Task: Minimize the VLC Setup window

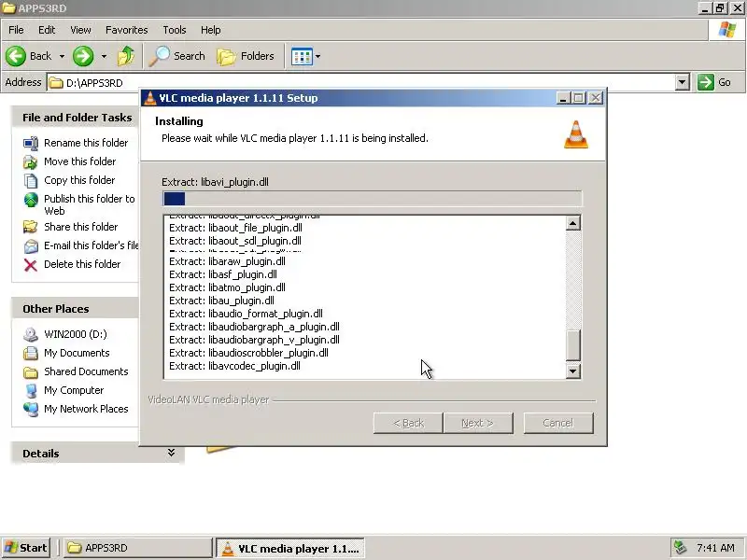Action: point(563,98)
